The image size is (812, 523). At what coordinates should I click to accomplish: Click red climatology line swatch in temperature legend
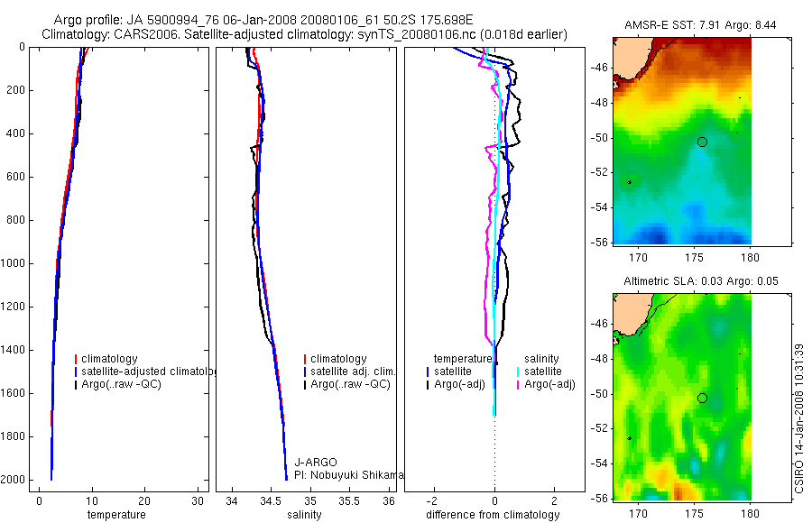pyautogui.click(x=76, y=359)
